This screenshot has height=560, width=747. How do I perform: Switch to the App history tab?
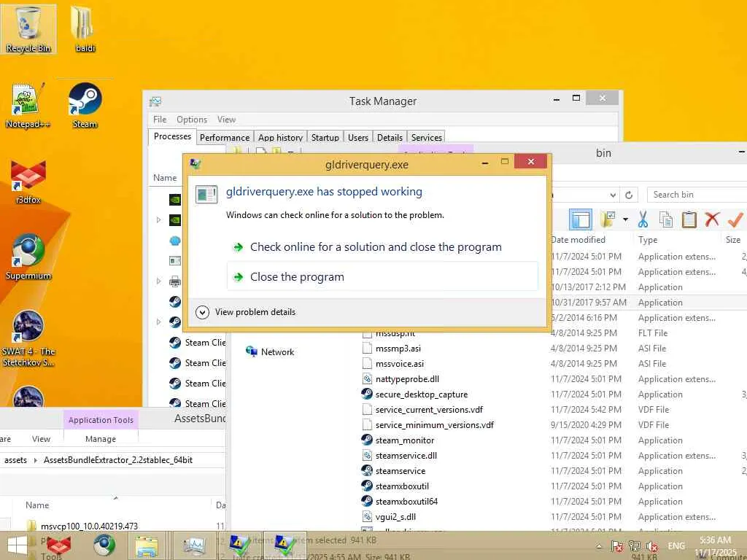(x=280, y=137)
